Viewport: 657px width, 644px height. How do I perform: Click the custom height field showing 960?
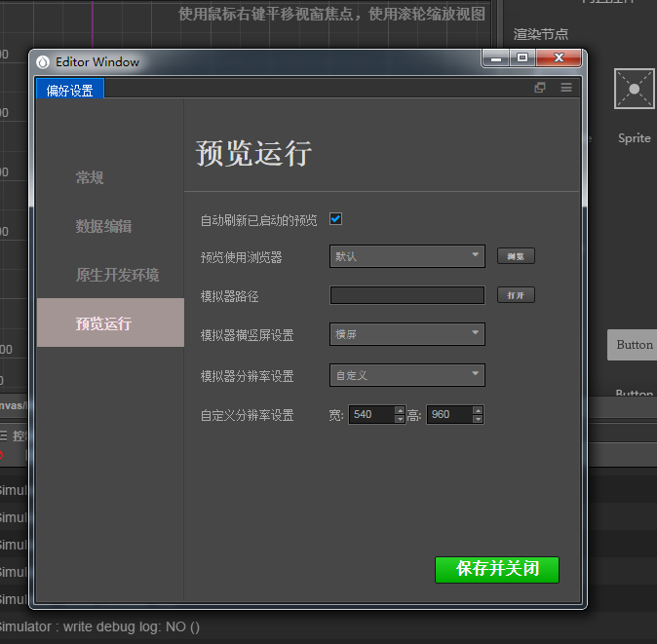pos(450,414)
